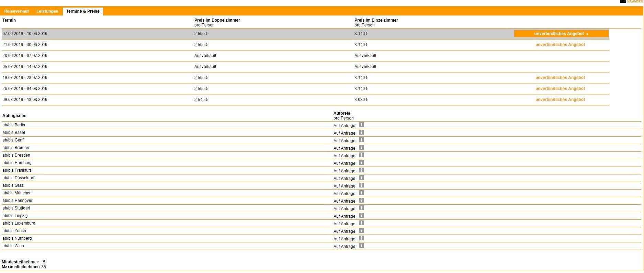The height and width of the screenshot is (273, 644).
Task: Click the Preis im Doppelzimmer header
Action: (217, 20)
